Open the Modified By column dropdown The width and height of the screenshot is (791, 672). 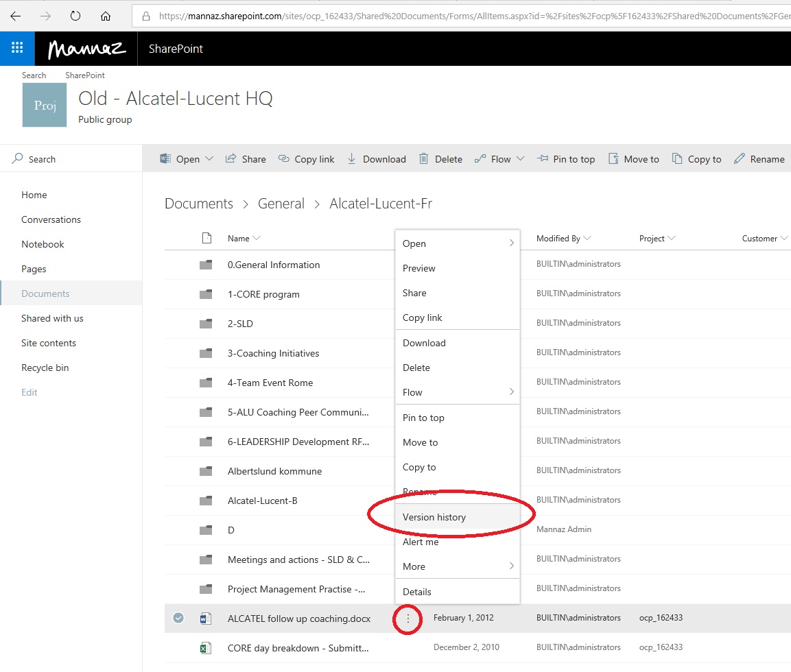point(587,238)
